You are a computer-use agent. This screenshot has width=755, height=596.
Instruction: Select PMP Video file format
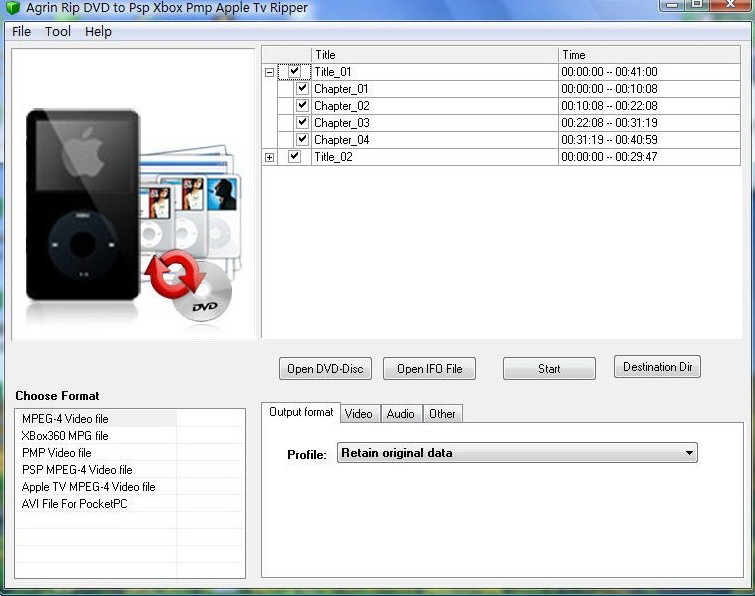pyautogui.click(x=57, y=453)
